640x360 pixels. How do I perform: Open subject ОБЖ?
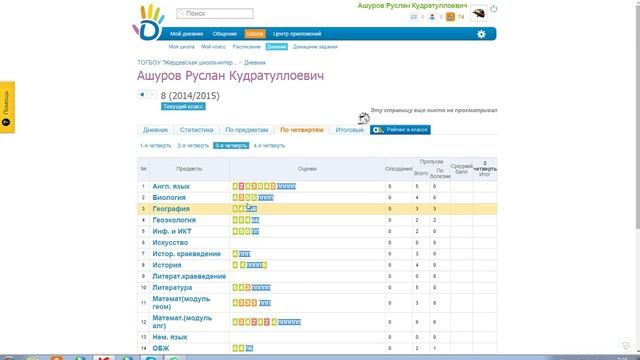pos(160,349)
